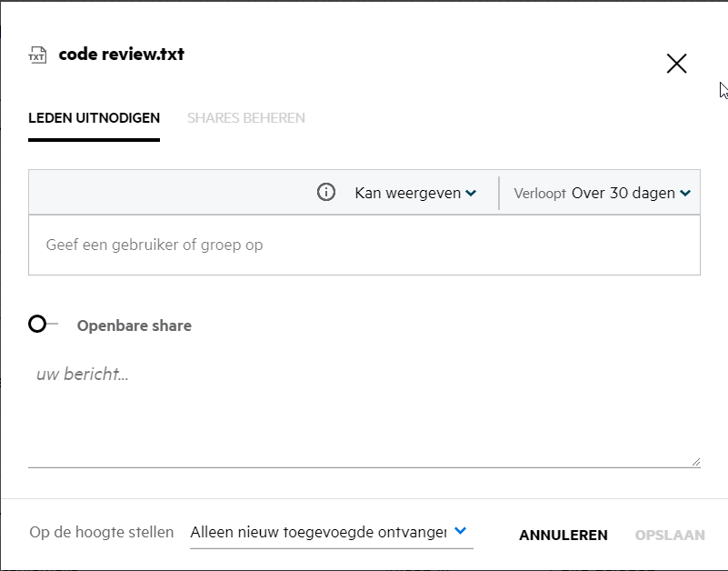Click the code review.txt file name title
Screen dimensions: 728x571
(x=122, y=55)
